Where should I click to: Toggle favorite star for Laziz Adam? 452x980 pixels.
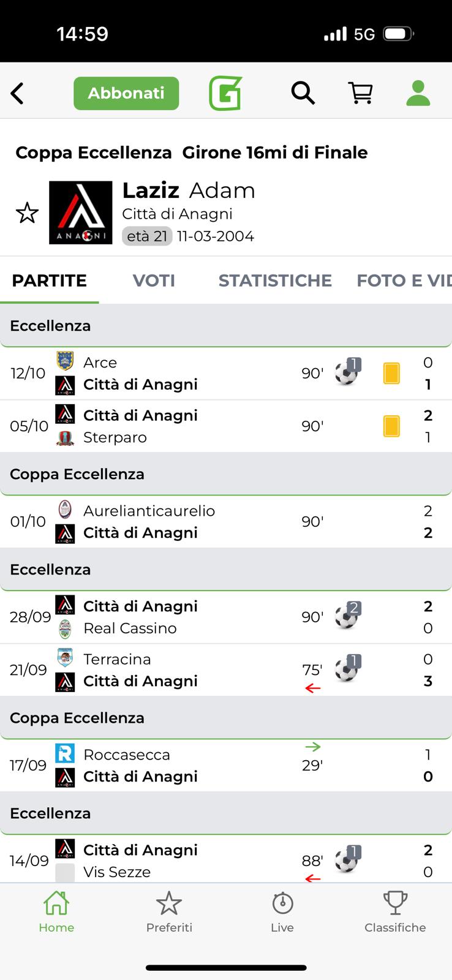point(27,213)
